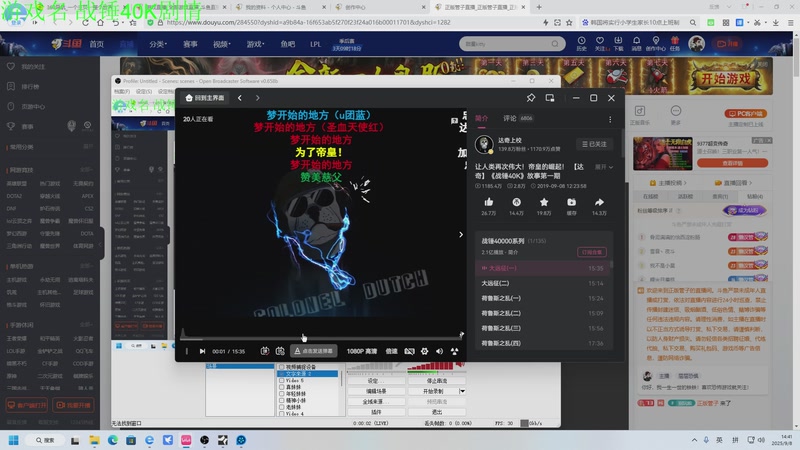
Task: Share the video with the arrow icon
Action: click(599, 202)
